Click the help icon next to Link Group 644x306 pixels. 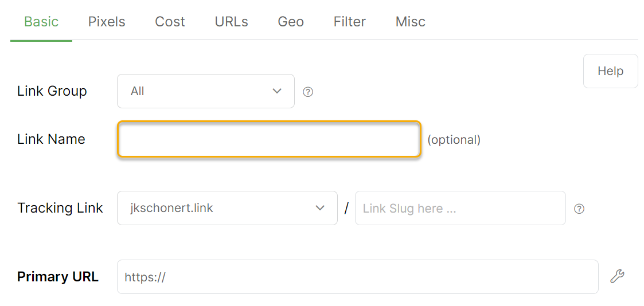point(308,92)
